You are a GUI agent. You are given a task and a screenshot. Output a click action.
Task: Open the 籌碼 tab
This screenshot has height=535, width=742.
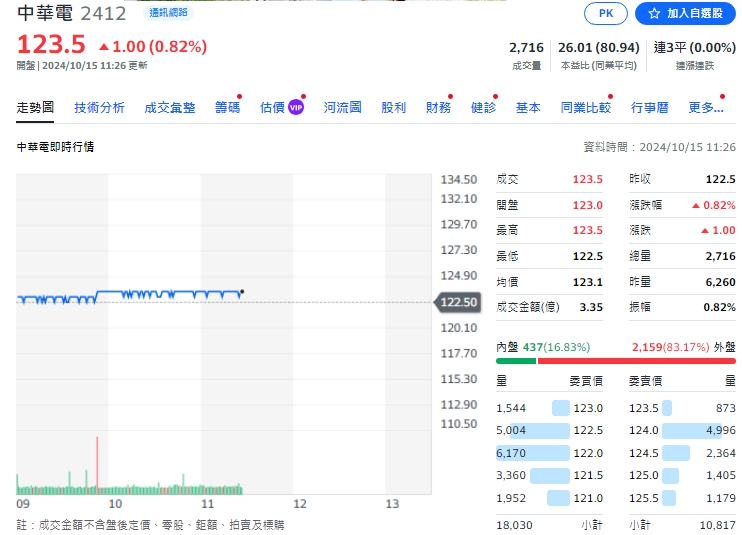(228, 107)
